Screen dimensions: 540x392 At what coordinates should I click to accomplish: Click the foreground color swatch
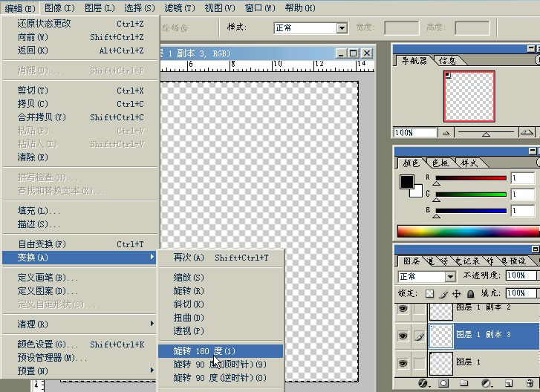click(x=407, y=181)
